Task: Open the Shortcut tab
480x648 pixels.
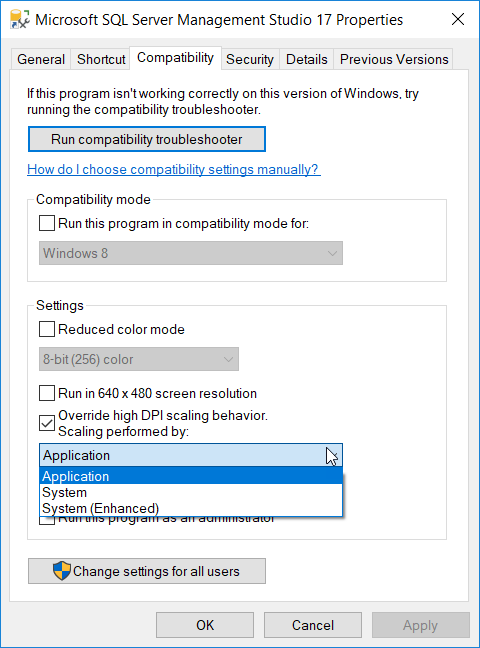Action: click(101, 59)
